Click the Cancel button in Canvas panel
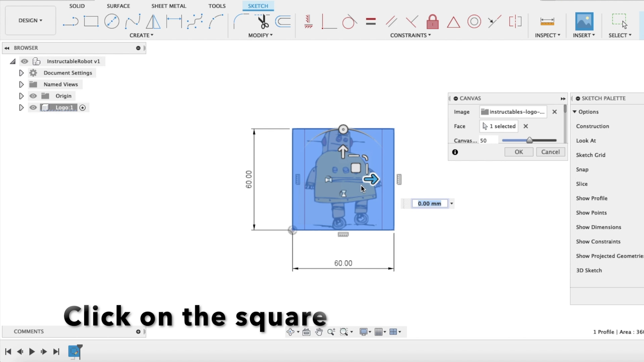This screenshot has height=362, width=644. point(550,152)
